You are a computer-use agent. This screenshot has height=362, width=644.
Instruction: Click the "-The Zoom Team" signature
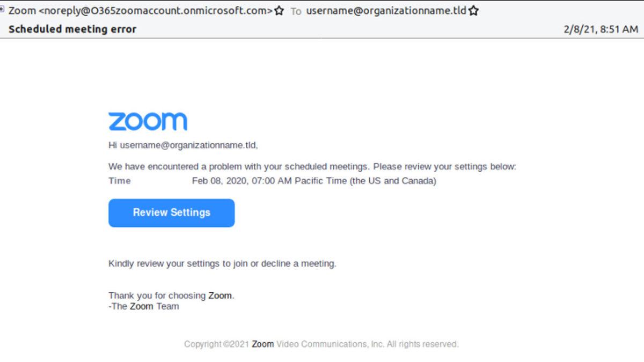[x=144, y=307]
